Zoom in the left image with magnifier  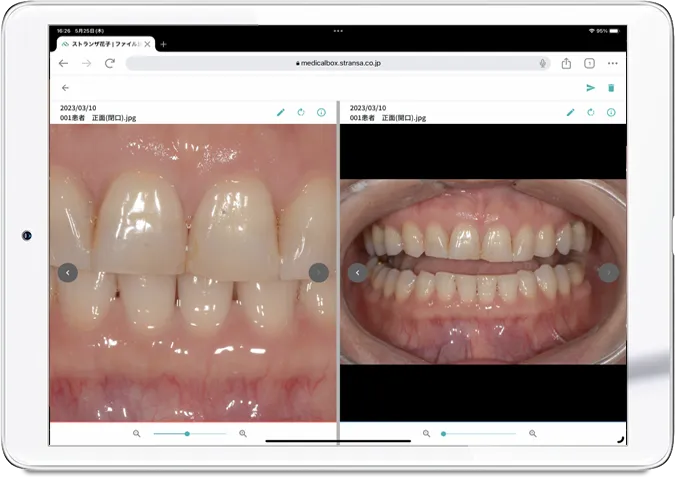click(243, 434)
